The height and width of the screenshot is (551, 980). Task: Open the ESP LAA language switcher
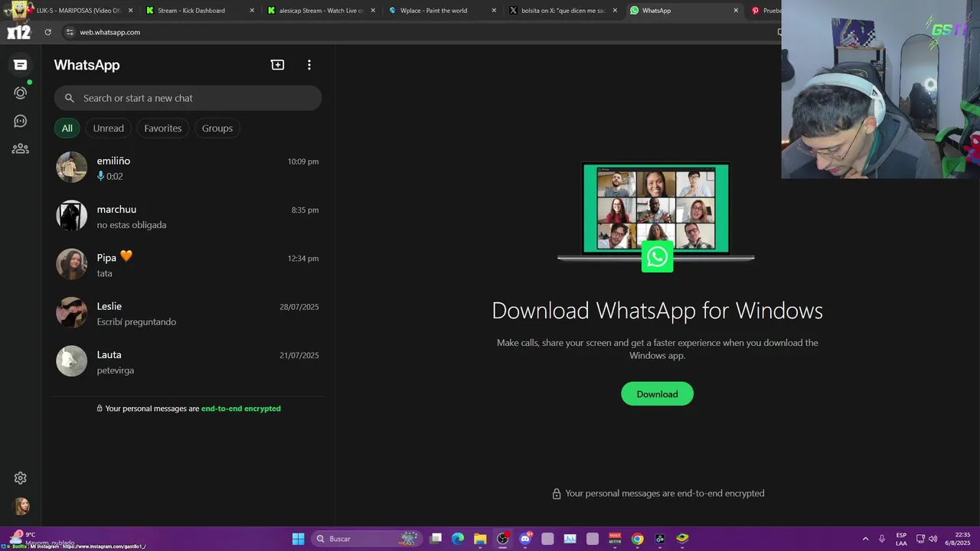[901, 539]
